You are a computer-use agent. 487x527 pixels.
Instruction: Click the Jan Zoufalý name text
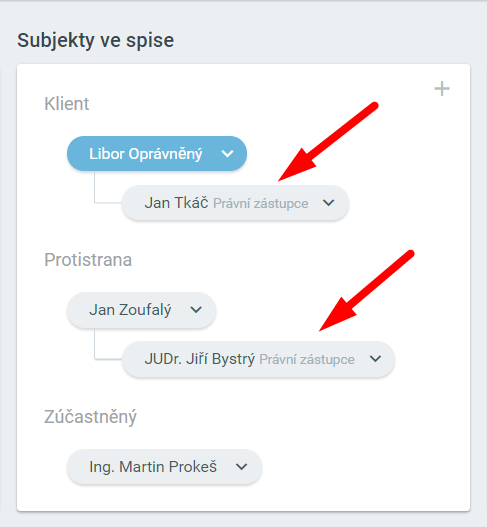[x=130, y=310]
